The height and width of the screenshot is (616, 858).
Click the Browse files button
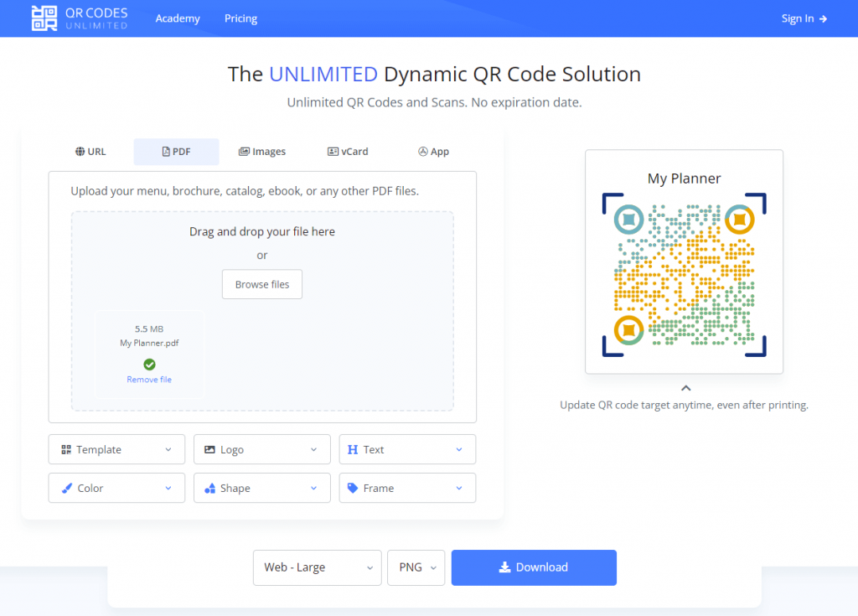(261, 284)
